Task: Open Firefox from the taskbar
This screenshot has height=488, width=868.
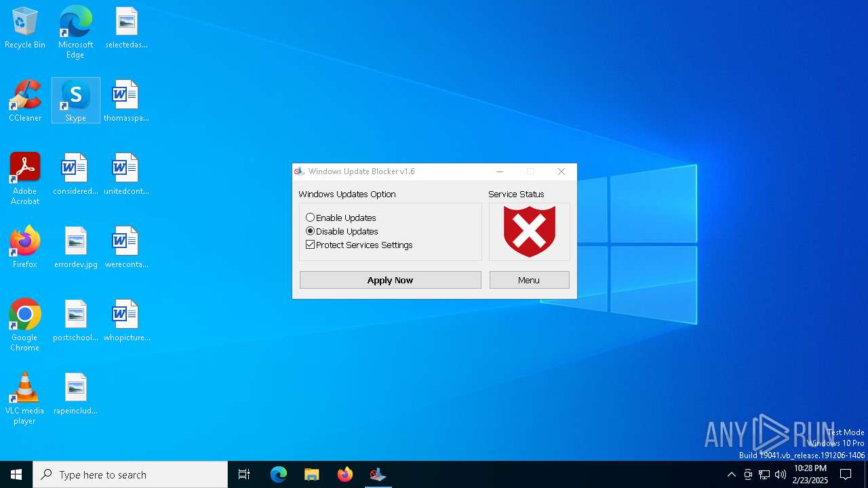Action: click(x=345, y=474)
